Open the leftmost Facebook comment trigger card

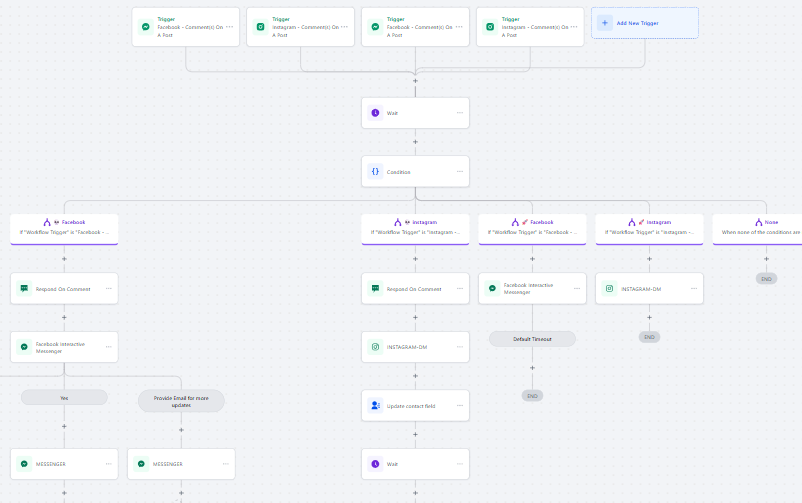185,27
